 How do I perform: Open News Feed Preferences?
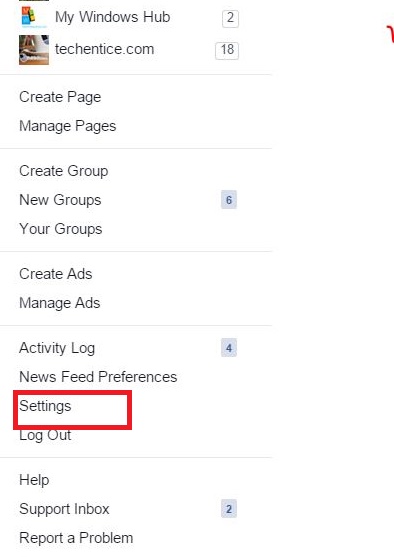click(x=98, y=377)
